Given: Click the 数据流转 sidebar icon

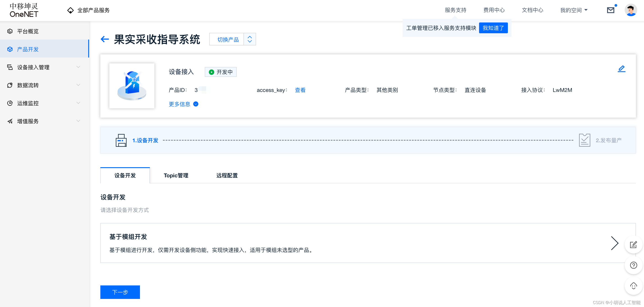Looking at the screenshot, I should pyautogui.click(x=10, y=85).
